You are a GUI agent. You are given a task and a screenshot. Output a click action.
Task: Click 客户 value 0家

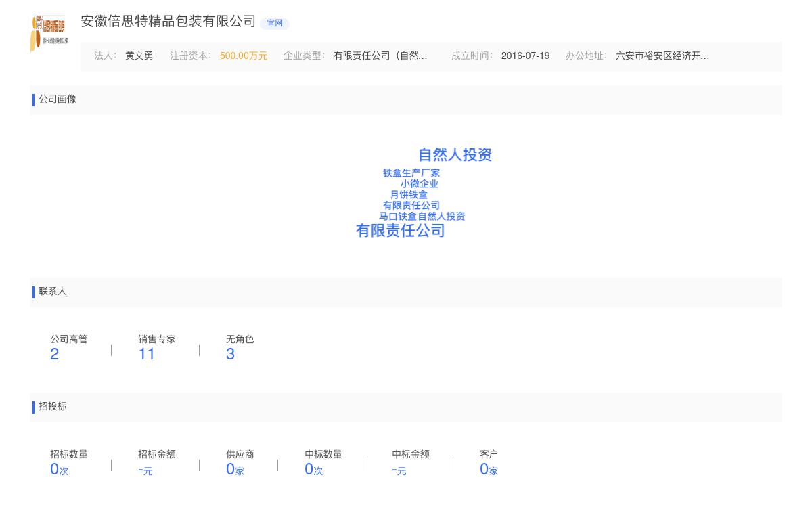[489, 469]
